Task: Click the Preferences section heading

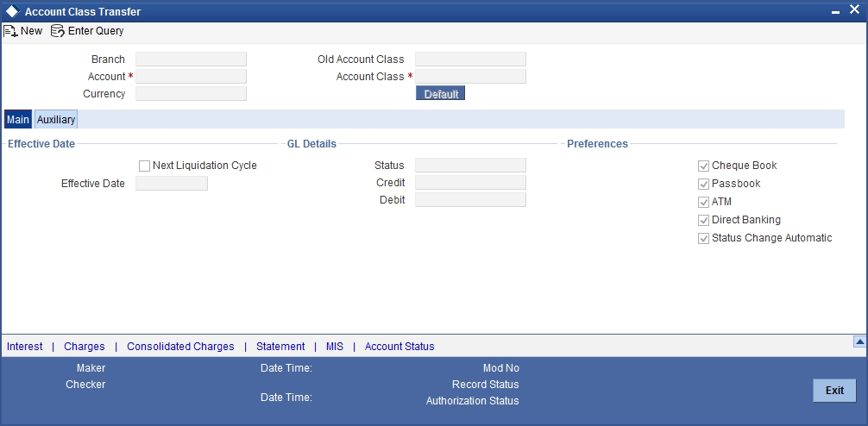Action: click(x=597, y=144)
